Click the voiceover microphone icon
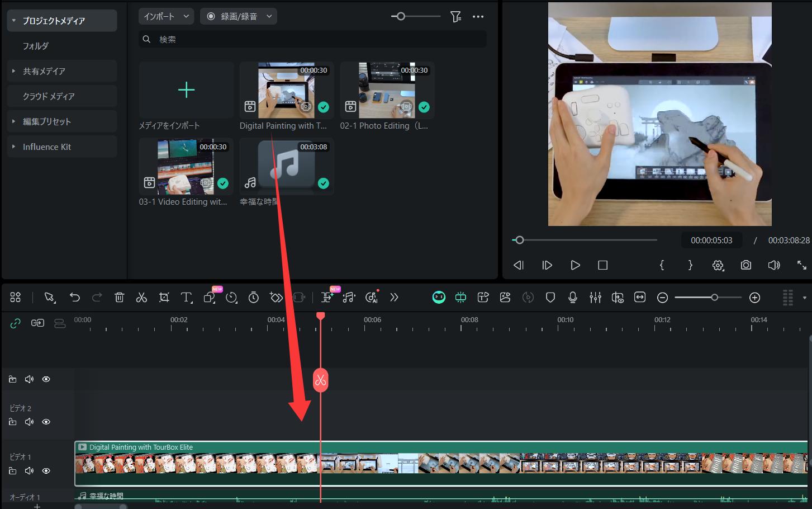 click(572, 298)
